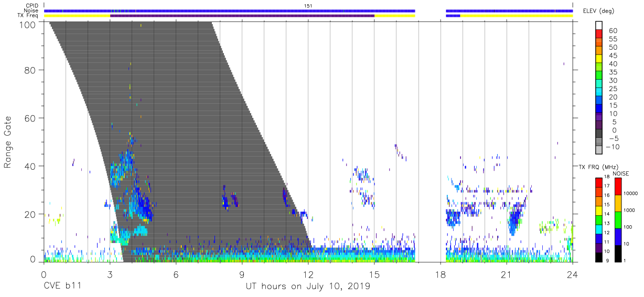Viewport: 644px width, 297px height.
Task: Click the 1000 label on NOISE scale
Action: coord(629,210)
